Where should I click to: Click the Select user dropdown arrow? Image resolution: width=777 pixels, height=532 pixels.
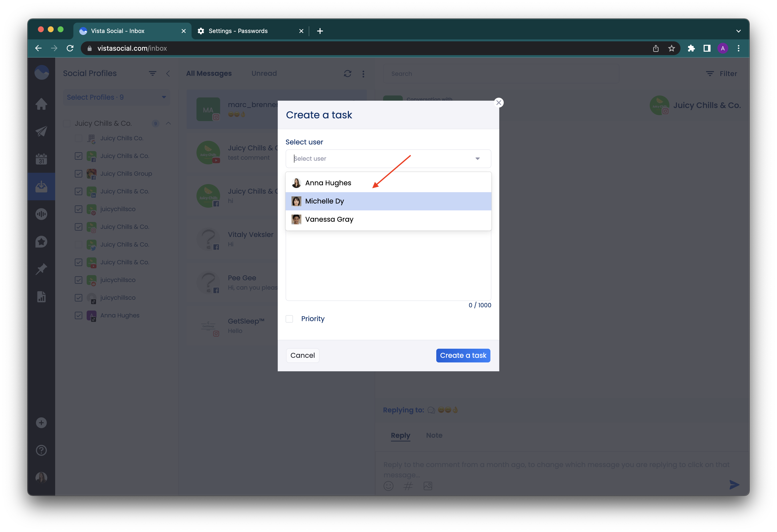[x=477, y=159]
